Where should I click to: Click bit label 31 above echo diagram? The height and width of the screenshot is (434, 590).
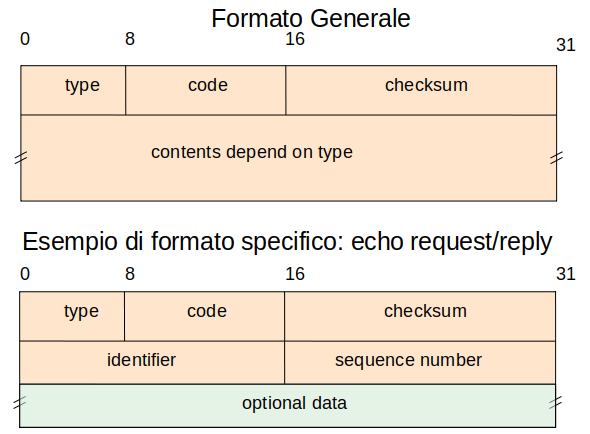click(x=566, y=274)
